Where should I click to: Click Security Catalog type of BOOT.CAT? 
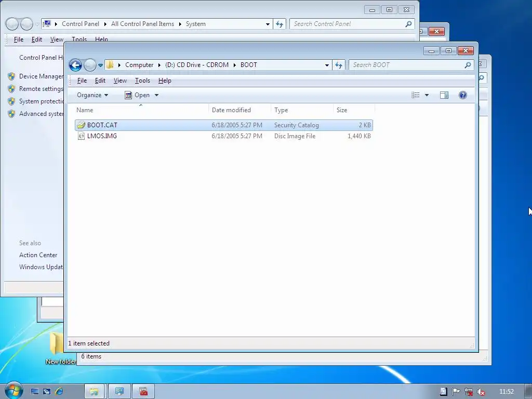297,125
